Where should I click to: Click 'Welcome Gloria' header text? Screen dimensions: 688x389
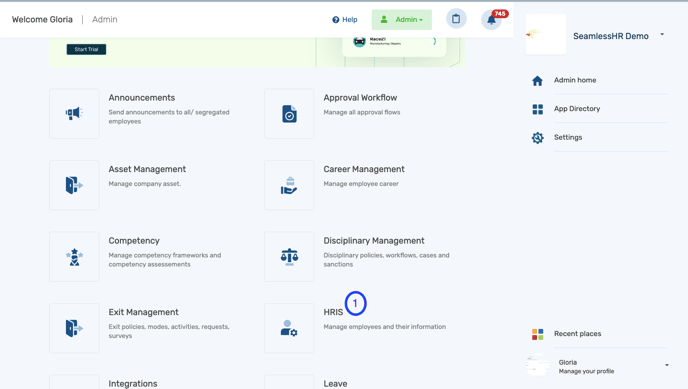point(42,19)
